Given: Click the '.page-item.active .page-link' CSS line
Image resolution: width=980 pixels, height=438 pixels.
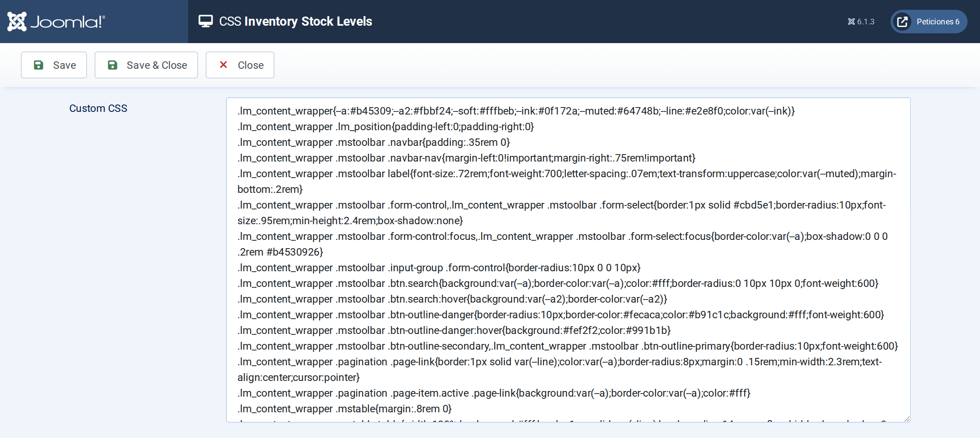Looking at the screenshot, I should tap(494, 393).
